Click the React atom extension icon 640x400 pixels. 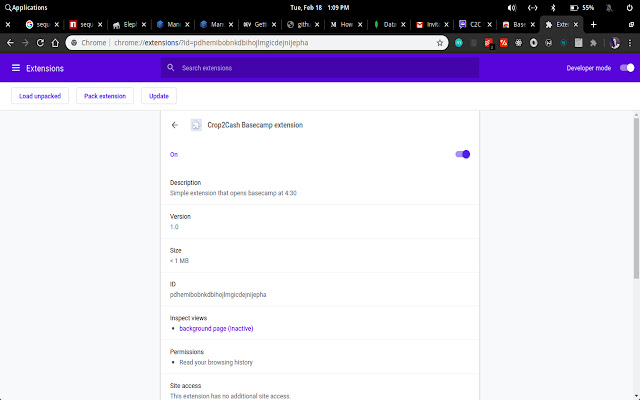point(518,42)
